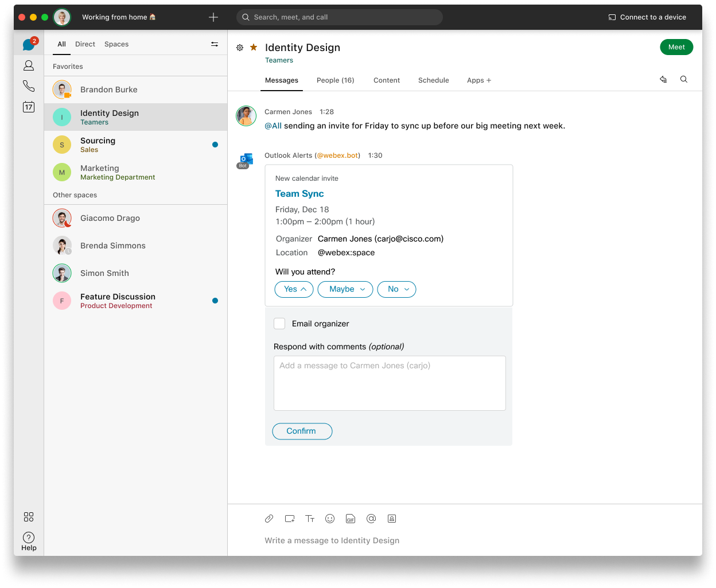
Task: Click Connect to a device
Action: (647, 17)
